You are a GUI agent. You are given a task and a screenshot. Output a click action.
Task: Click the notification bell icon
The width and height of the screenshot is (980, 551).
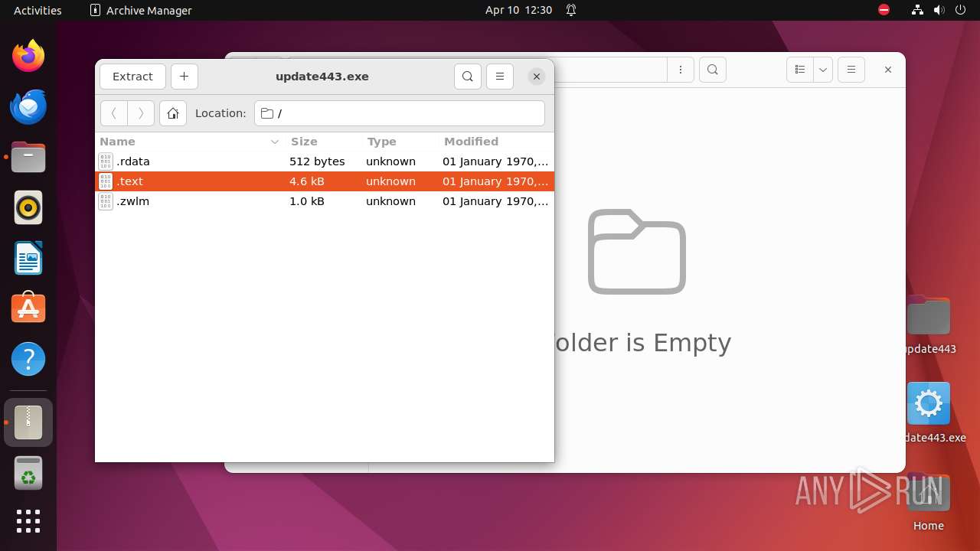pyautogui.click(x=571, y=10)
